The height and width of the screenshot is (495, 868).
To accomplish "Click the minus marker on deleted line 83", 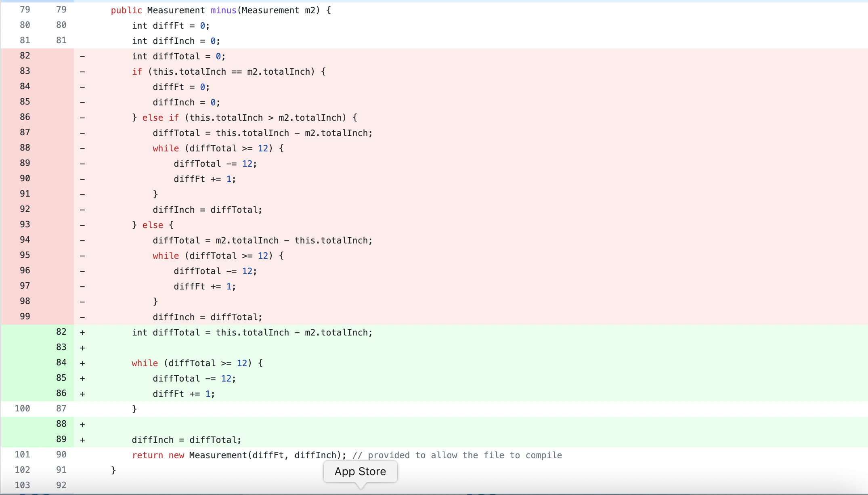I will click(x=82, y=72).
